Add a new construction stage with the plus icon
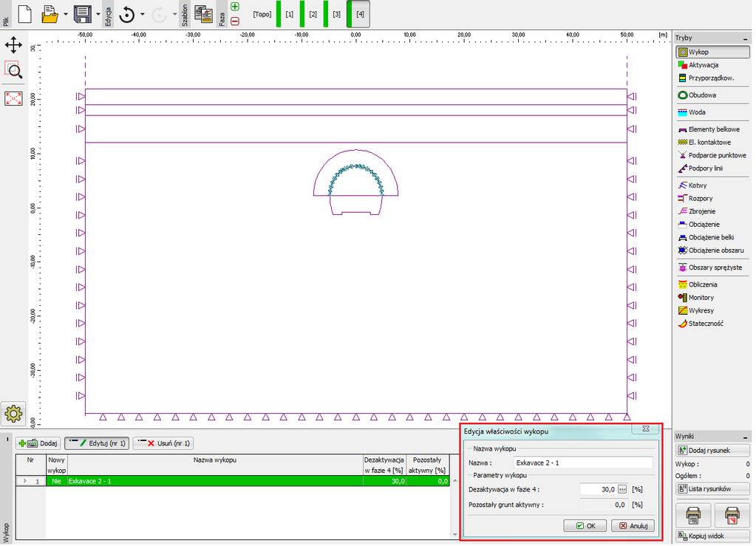 (235, 7)
